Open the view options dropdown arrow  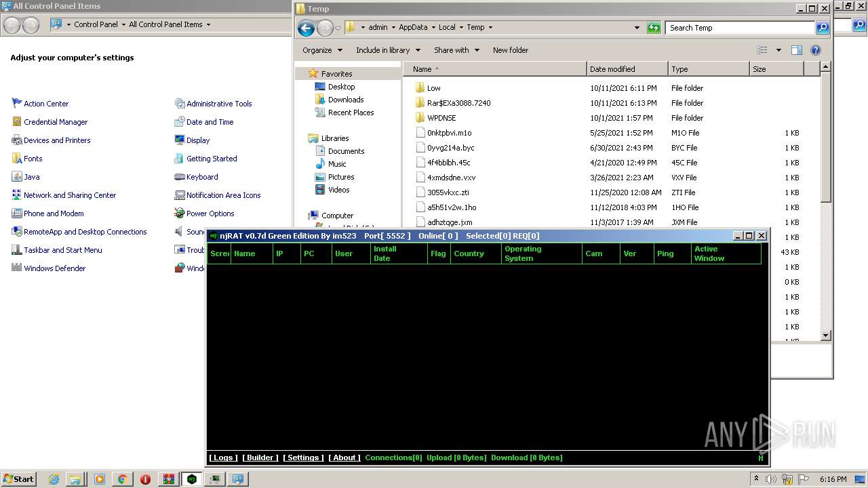coord(778,50)
